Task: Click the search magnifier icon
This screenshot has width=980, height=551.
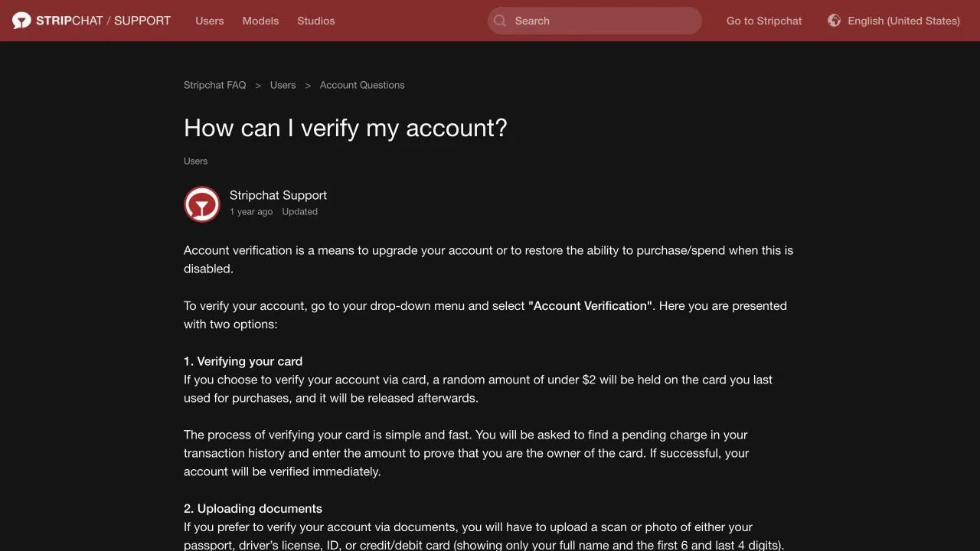Action: (x=500, y=21)
